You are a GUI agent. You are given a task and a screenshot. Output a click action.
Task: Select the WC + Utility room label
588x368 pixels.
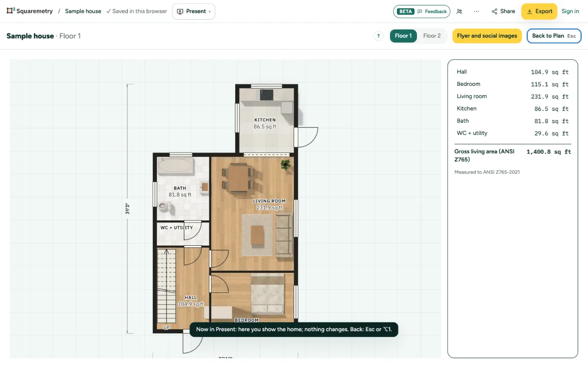pos(177,228)
